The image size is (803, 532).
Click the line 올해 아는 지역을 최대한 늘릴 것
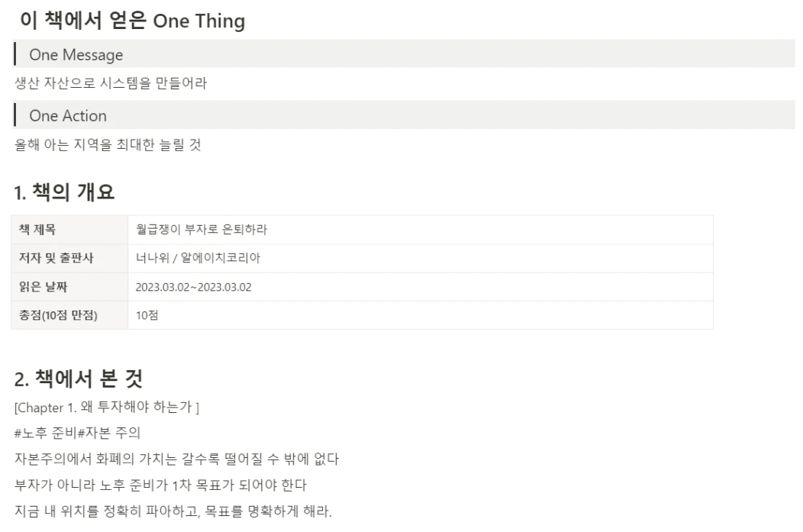pos(108,144)
